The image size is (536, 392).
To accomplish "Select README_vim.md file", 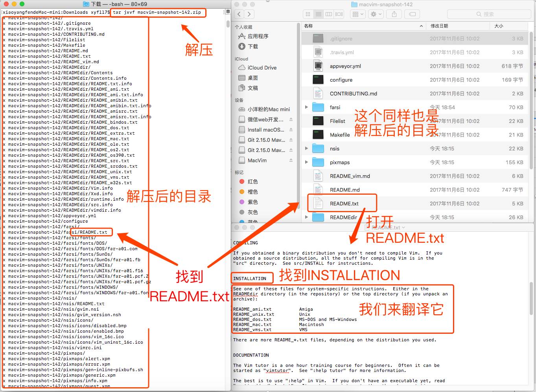I will (x=350, y=176).
